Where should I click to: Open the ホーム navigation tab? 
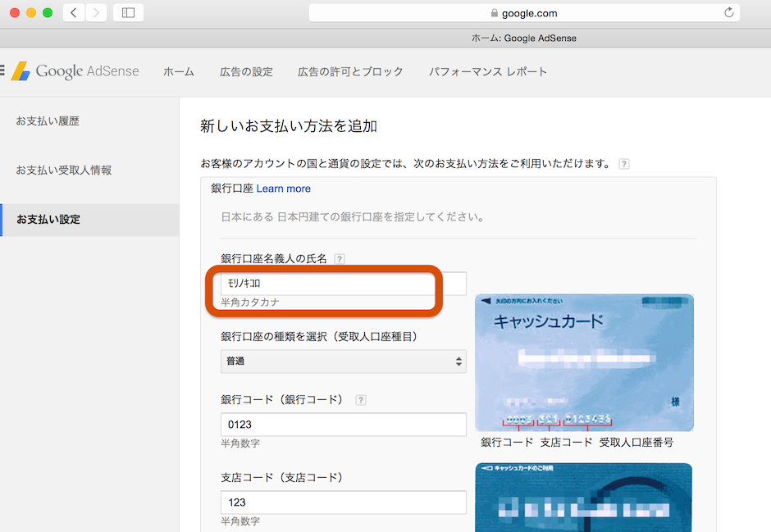[x=179, y=71]
